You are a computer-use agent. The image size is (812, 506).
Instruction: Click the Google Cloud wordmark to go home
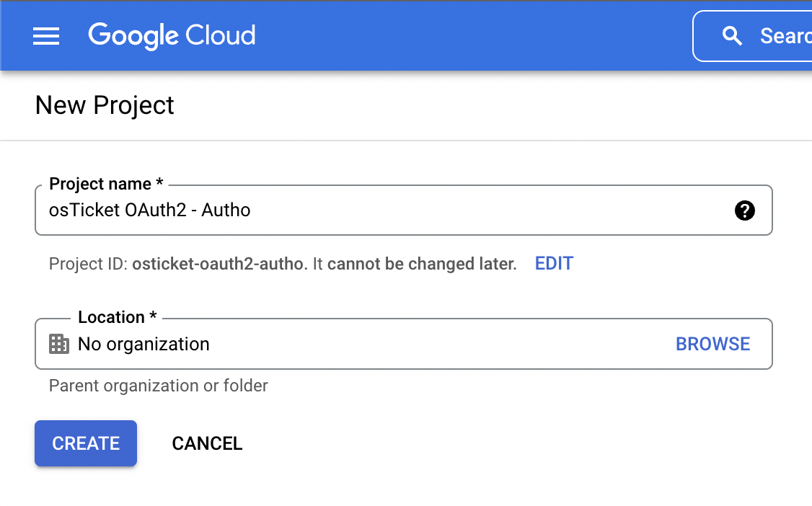pyautogui.click(x=172, y=35)
